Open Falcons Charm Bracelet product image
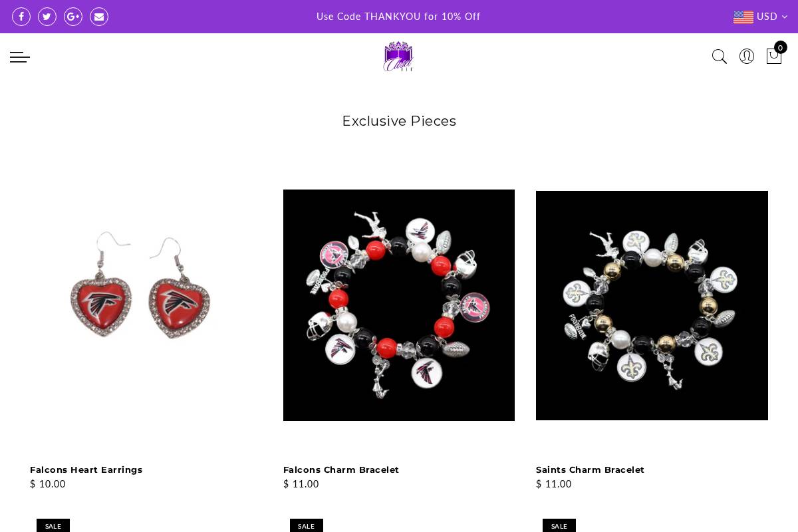The image size is (798, 532). coord(399,305)
